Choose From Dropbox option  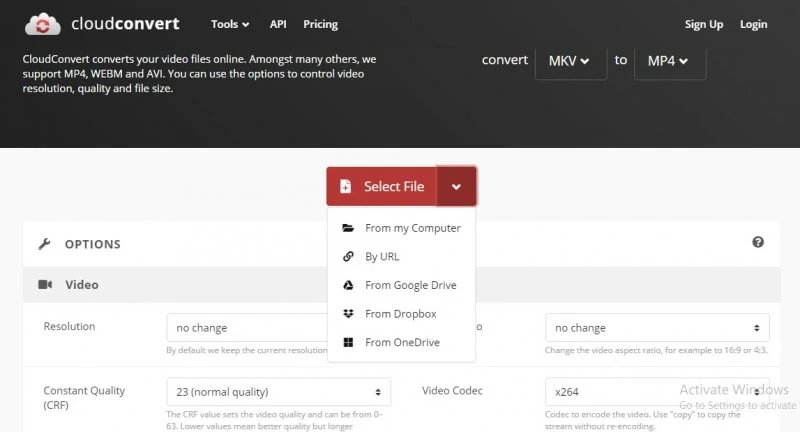pos(402,314)
